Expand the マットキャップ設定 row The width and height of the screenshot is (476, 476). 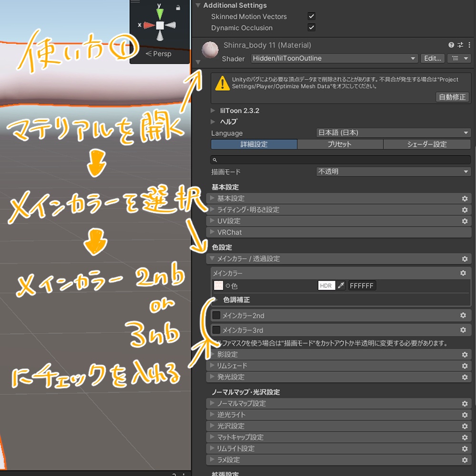(339, 437)
